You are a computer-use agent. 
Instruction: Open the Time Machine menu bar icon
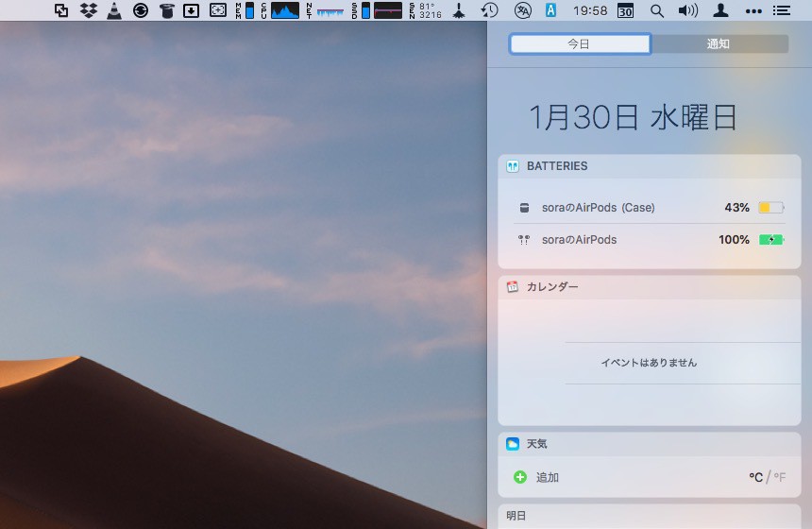(489, 10)
